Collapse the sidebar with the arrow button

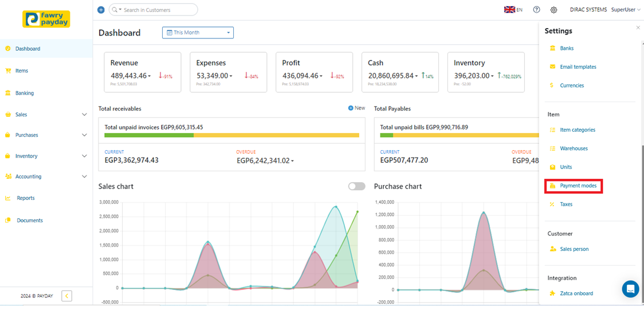[x=66, y=296]
